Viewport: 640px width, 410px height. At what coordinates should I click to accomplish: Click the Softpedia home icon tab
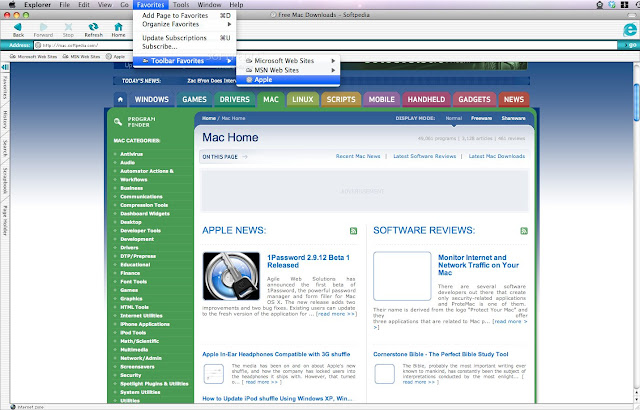point(120,100)
